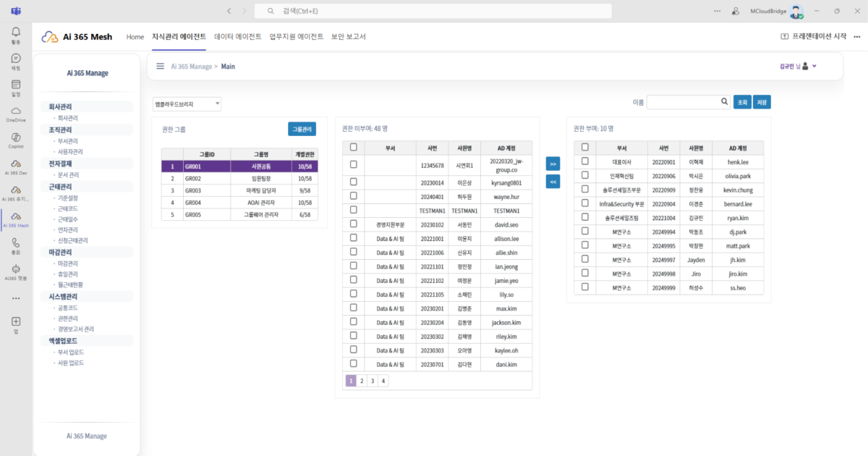Image resolution: width=868 pixels, height=456 pixels.
Task: Open 연차관리 in the side menu
Action: (67, 229)
